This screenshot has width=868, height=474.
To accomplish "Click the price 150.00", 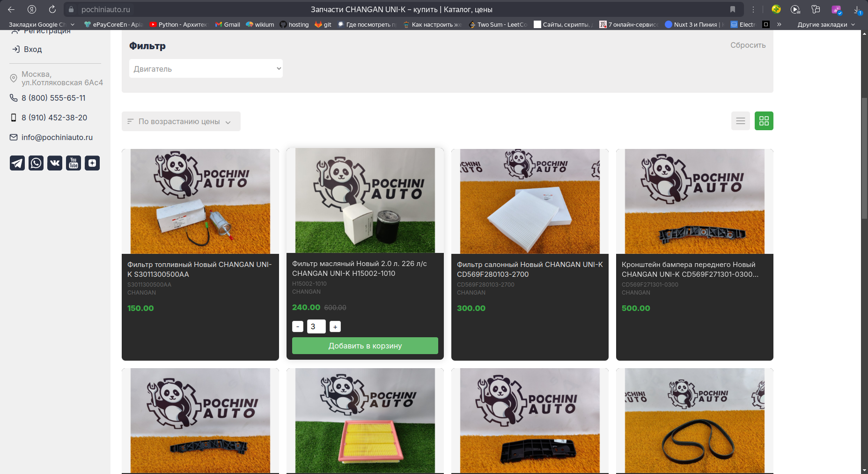I will (x=140, y=308).
